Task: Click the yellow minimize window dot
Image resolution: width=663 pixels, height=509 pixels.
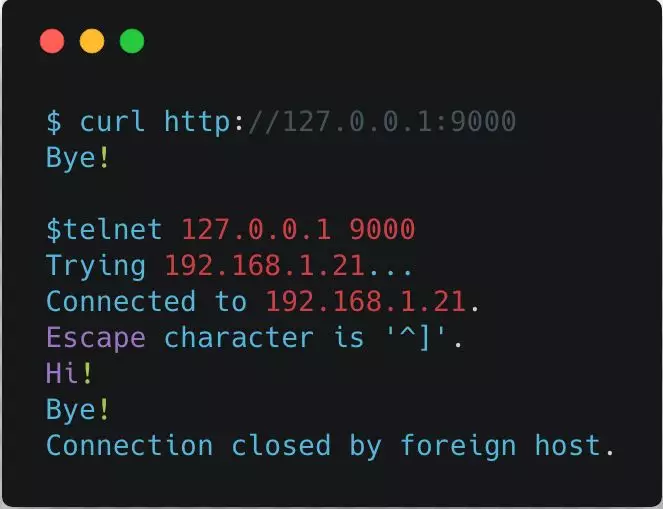Action: point(92,41)
